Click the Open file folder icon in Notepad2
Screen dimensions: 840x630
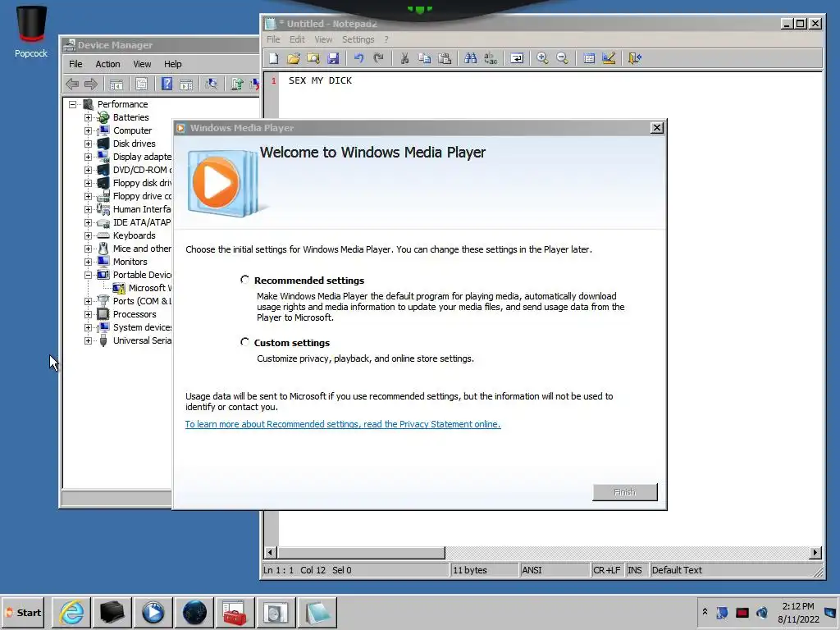coord(293,58)
